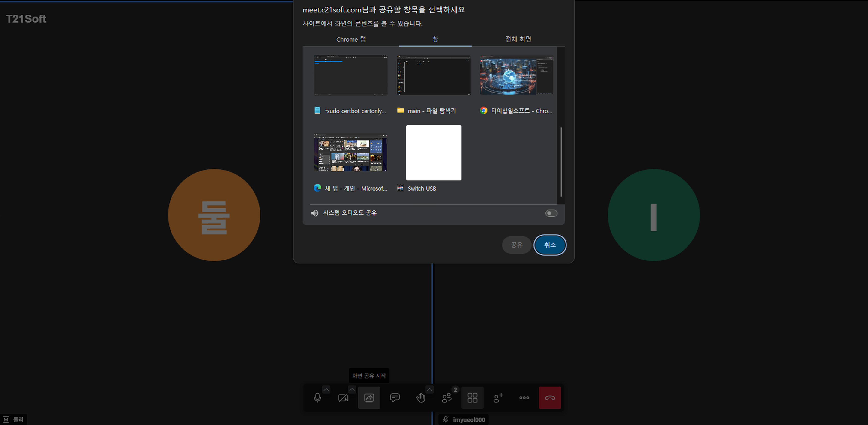
Task: Switch to the Chrome 탭 tab
Action: (x=351, y=39)
